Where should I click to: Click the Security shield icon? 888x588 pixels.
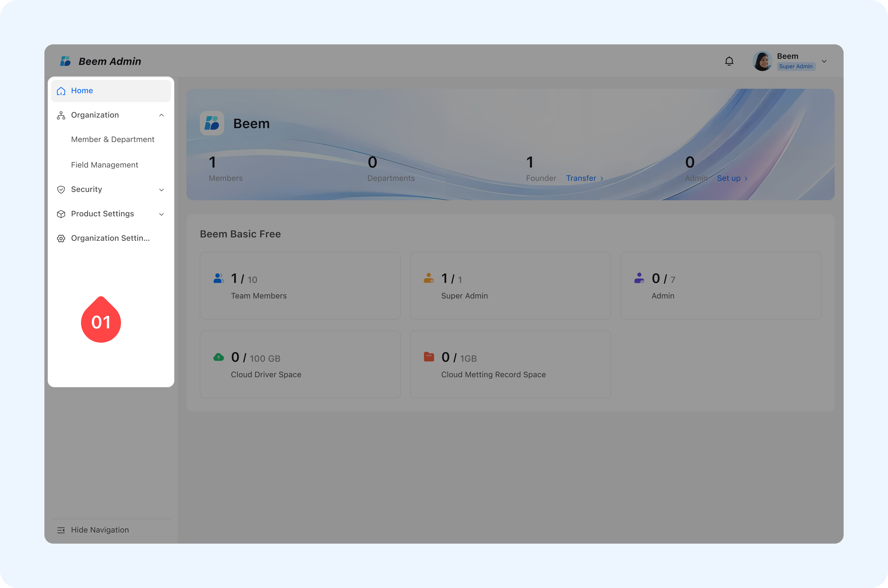(x=61, y=190)
